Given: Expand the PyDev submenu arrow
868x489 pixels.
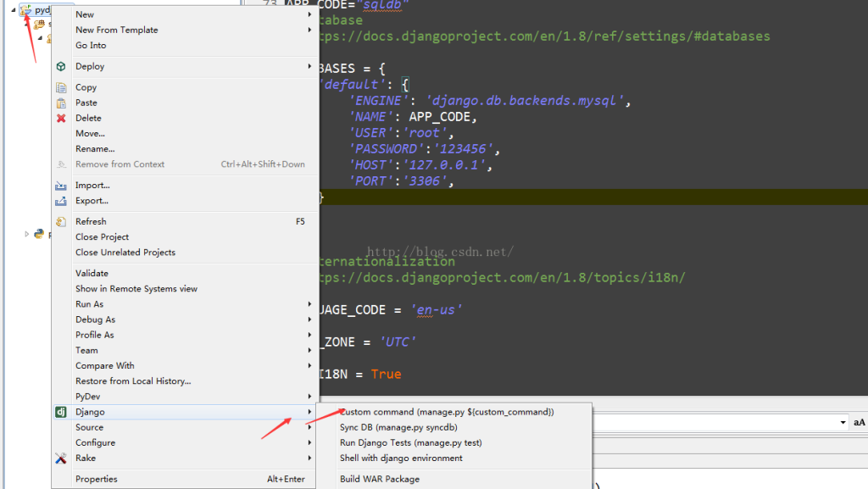Looking at the screenshot, I should (x=309, y=397).
